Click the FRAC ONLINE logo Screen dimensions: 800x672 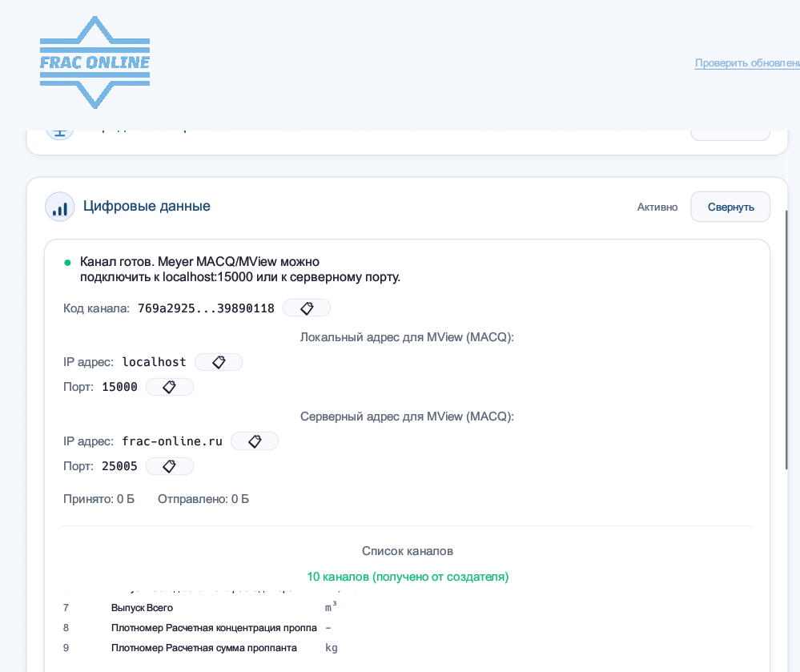pyautogui.click(x=94, y=62)
